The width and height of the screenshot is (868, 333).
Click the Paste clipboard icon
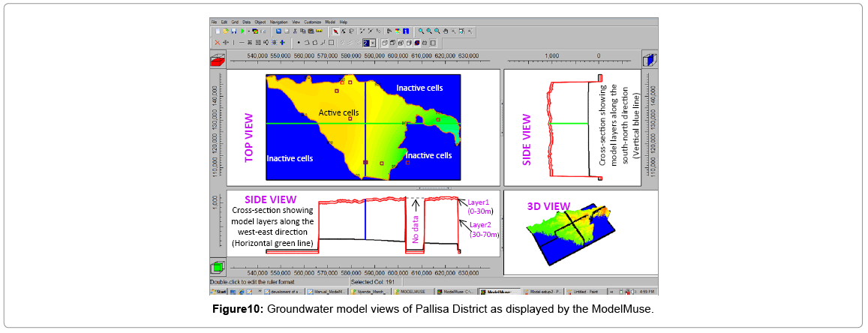[x=311, y=31]
